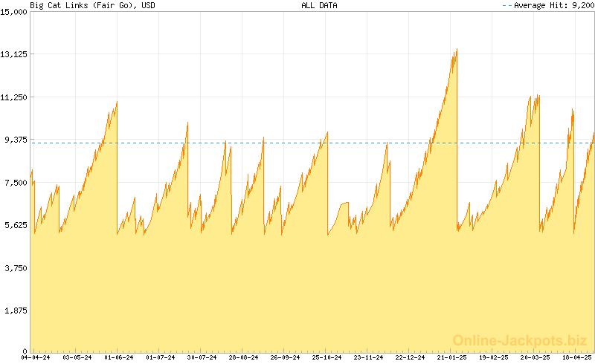This screenshot has width=595, height=364.
Task: Click the highest jackpot peak near 21-01-25
Action: (x=456, y=51)
